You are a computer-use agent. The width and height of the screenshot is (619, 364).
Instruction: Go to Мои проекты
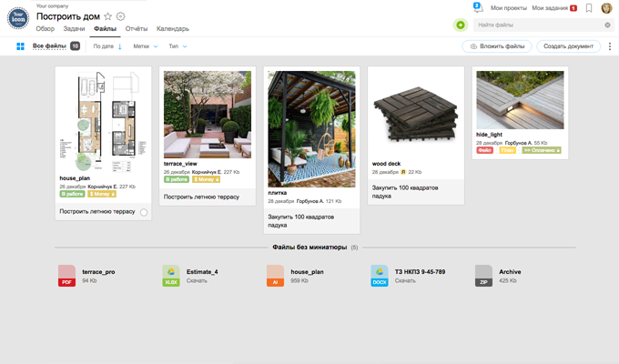(509, 8)
